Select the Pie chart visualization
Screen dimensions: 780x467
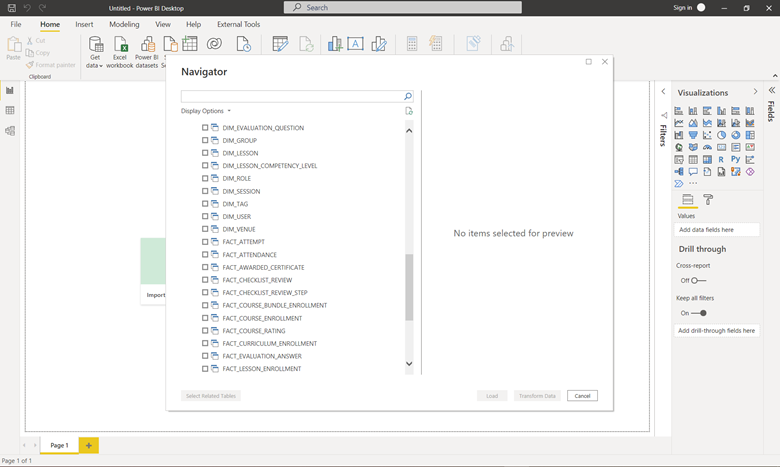pyautogui.click(x=721, y=135)
